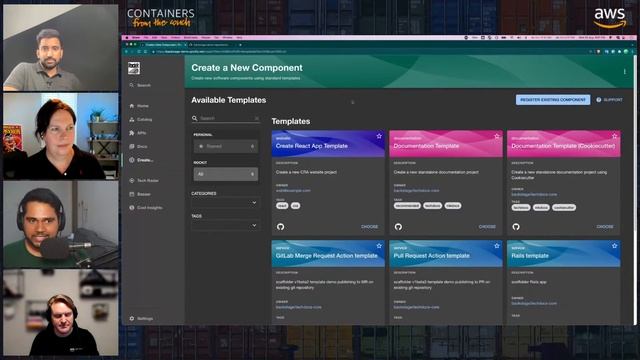Click the 'recommended' tag on Documentation Template

click(407, 206)
